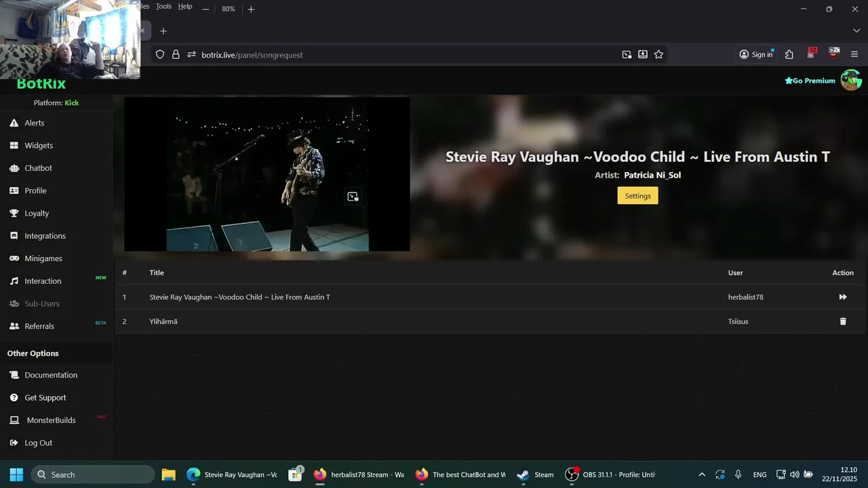Click the microphone tray icon
This screenshot has height=488, width=868.
click(x=738, y=474)
